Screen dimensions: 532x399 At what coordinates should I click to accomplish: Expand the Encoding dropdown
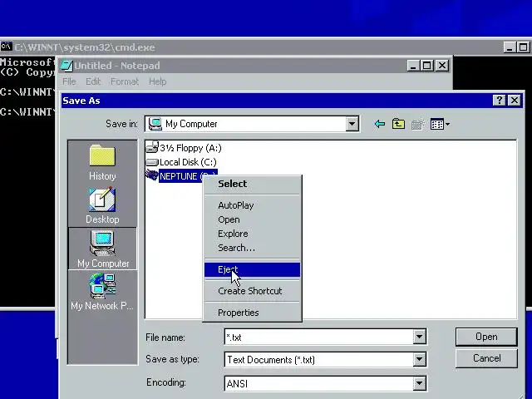pos(419,383)
